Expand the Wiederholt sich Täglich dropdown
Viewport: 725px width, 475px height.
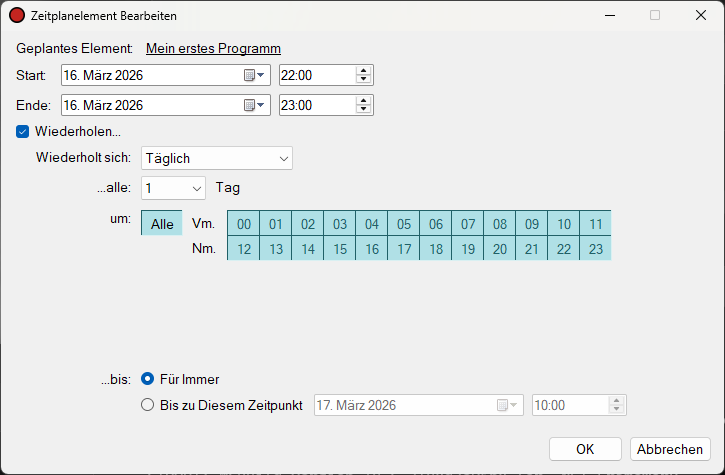pos(217,158)
